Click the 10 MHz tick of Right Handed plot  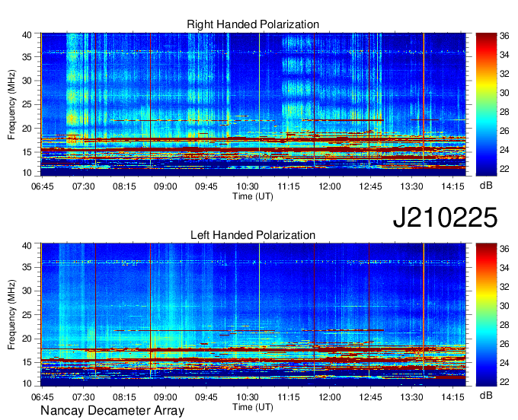27,173
